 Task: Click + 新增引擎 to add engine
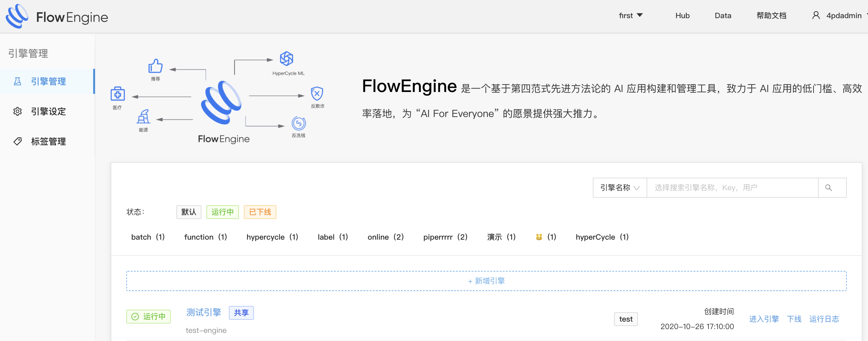[x=486, y=281]
